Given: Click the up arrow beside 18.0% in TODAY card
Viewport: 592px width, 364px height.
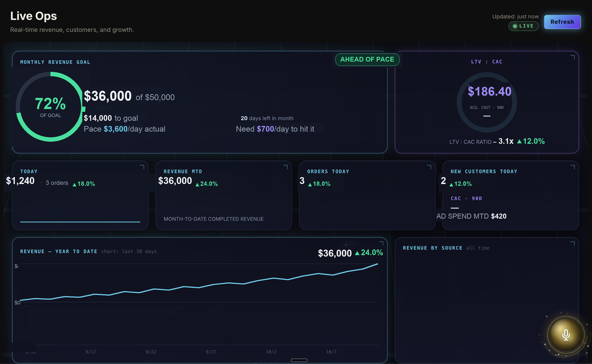Looking at the screenshot, I should click(74, 184).
